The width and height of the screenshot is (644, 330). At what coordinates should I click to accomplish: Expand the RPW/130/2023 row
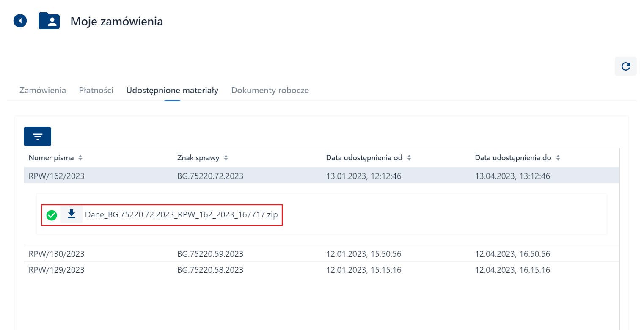[x=57, y=254]
